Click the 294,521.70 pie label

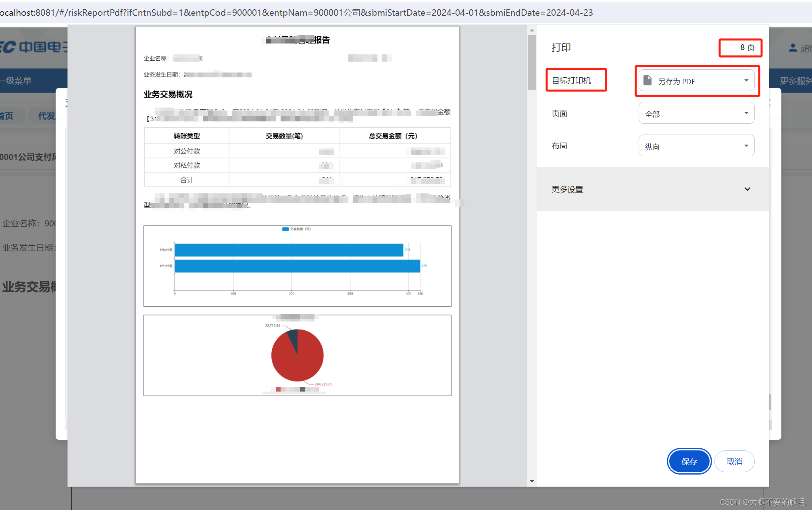(323, 384)
